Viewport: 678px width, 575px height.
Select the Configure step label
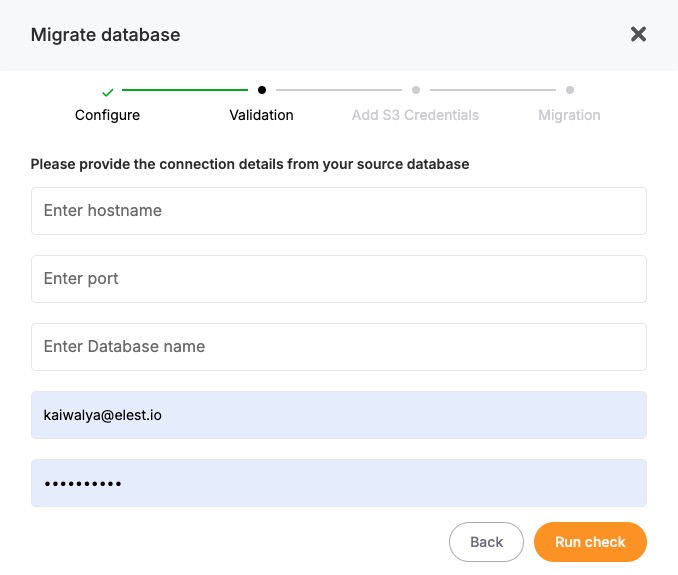pyautogui.click(x=108, y=115)
